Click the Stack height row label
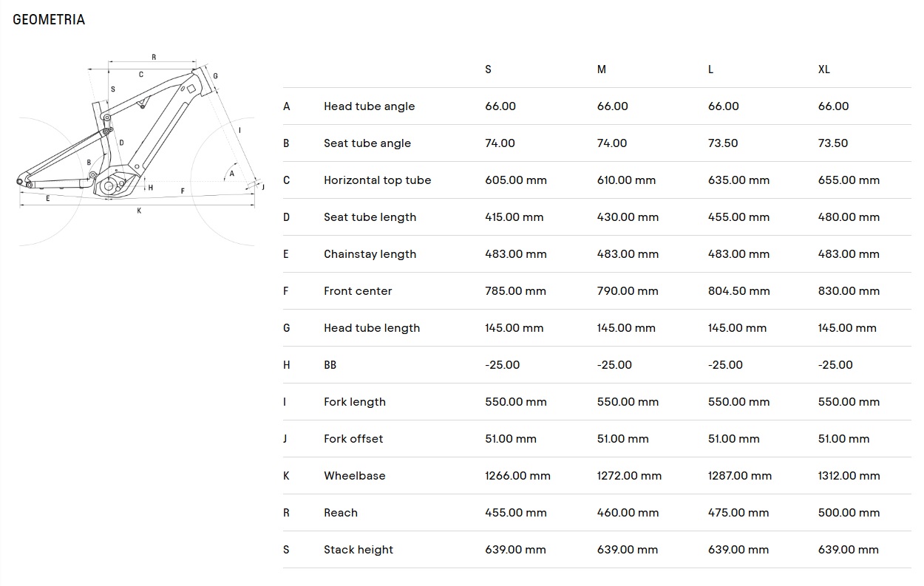 358,550
